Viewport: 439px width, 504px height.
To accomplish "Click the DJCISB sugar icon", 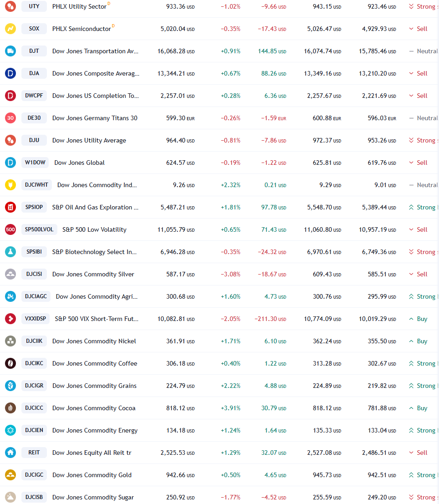I will coord(10,497).
